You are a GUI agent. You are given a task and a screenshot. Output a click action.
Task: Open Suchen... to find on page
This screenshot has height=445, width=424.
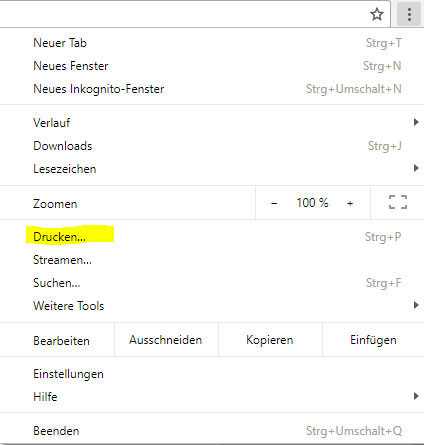(x=212, y=283)
